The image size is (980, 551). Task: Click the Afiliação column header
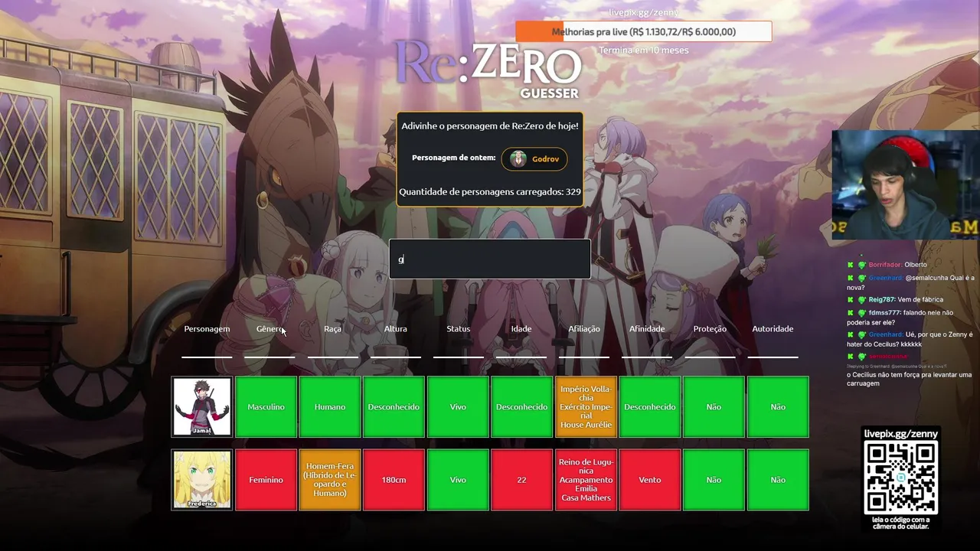pos(584,329)
